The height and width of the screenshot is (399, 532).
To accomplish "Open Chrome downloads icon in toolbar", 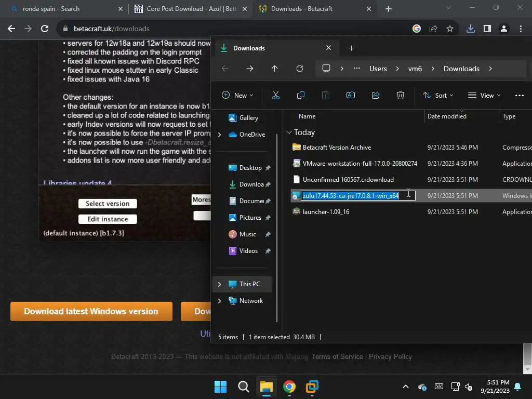I will (x=470, y=29).
